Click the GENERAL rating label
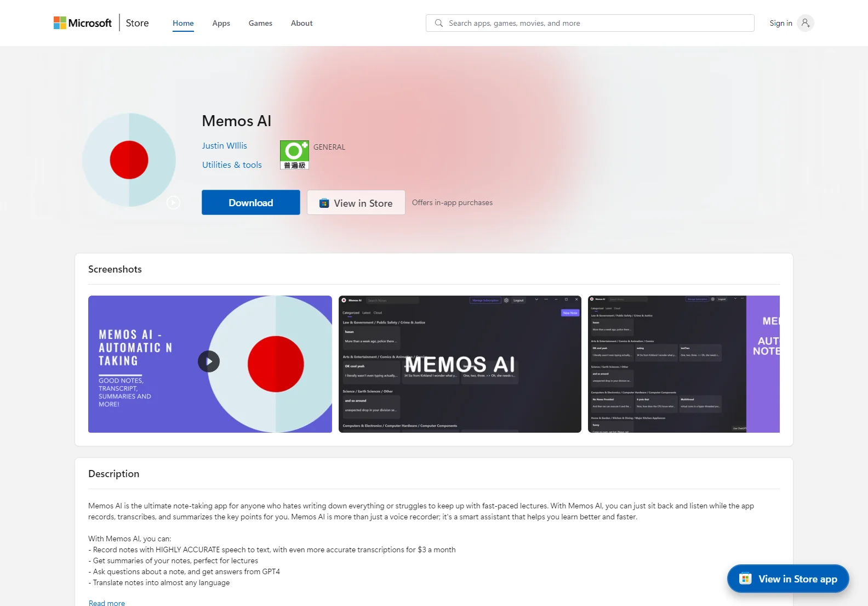This screenshot has height=606, width=868. (329, 147)
